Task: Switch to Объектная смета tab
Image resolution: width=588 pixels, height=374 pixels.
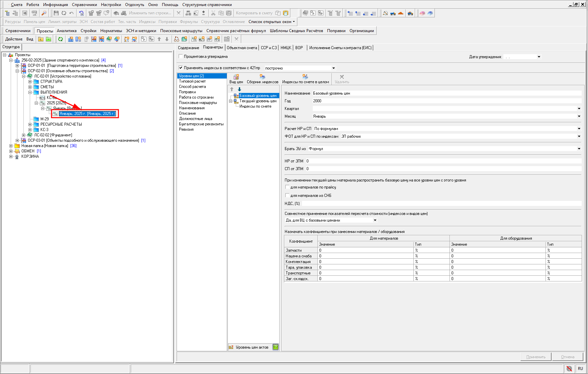Action: pos(242,48)
